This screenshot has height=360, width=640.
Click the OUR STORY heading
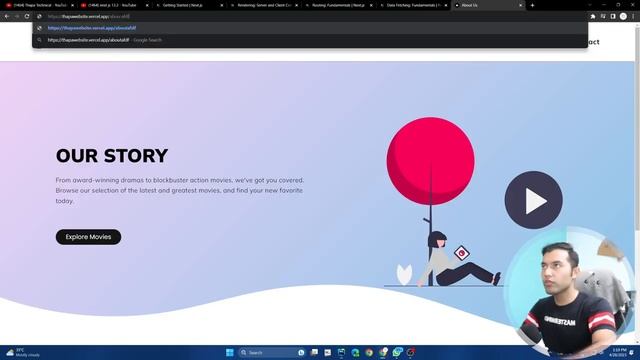coord(112,156)
